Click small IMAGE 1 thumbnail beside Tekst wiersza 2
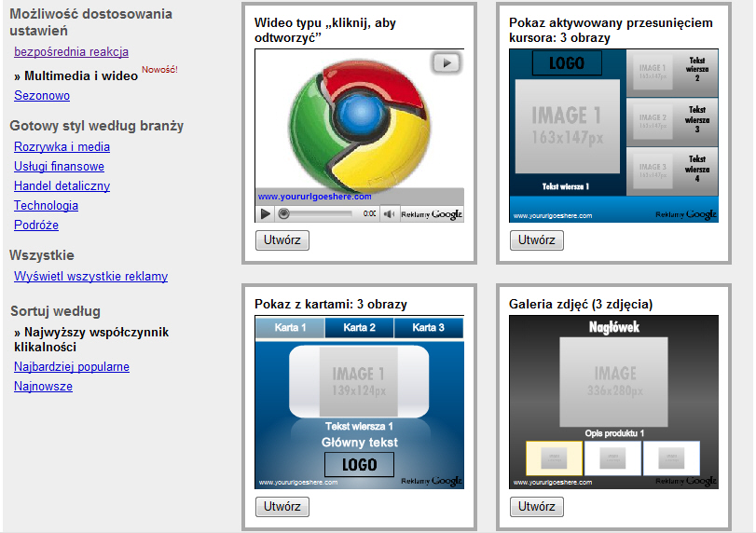 coord(653,73)
